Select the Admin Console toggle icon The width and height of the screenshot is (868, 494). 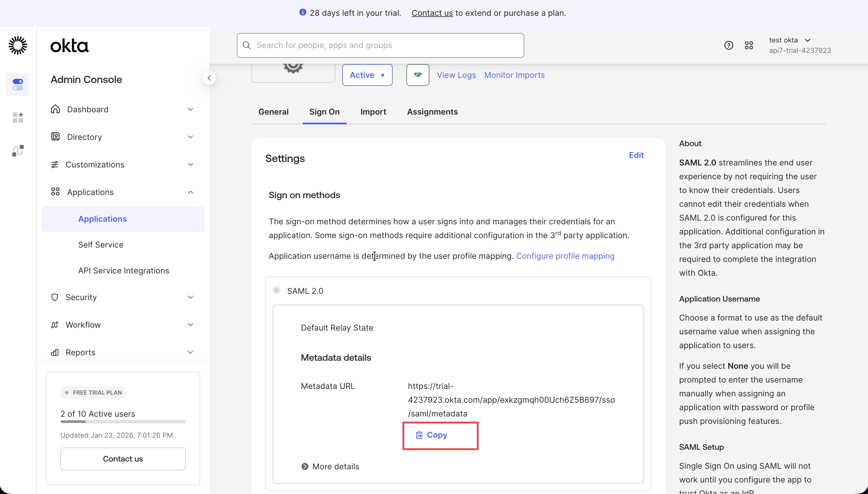coord(18,84)
